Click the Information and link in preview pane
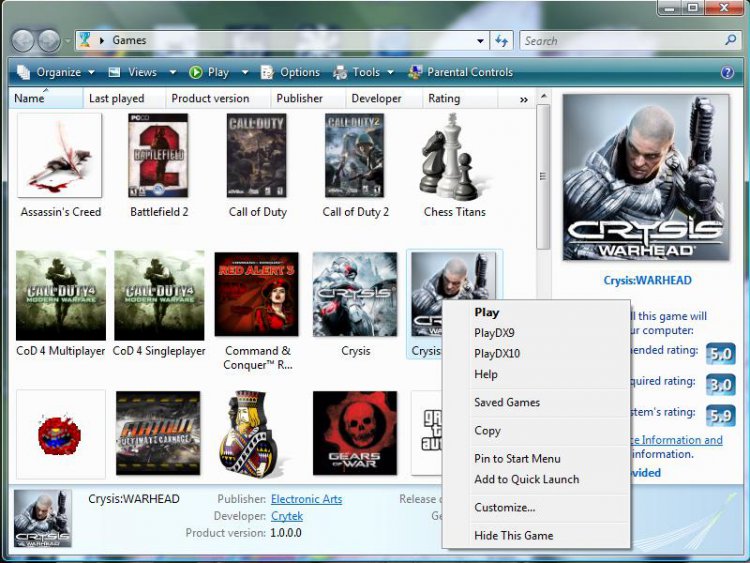The image size is (750, 563). [x=677, y=440]
